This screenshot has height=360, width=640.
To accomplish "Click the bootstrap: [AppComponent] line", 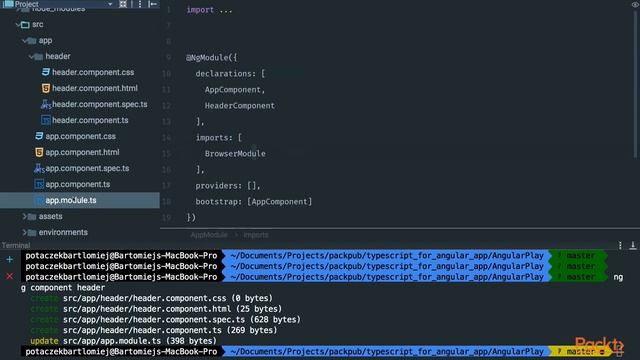I will point(253,202).
